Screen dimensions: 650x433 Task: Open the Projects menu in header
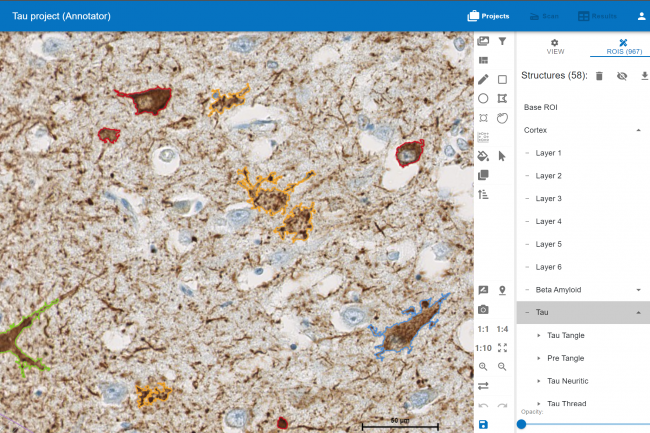pos(489,16)
